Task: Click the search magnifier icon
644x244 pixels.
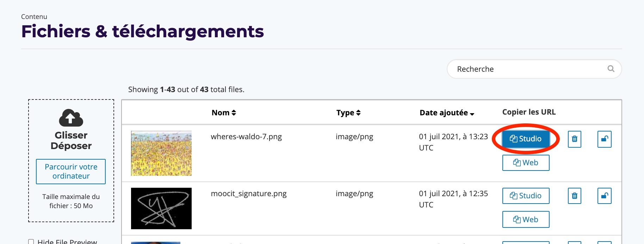Action: click(611, 69)
